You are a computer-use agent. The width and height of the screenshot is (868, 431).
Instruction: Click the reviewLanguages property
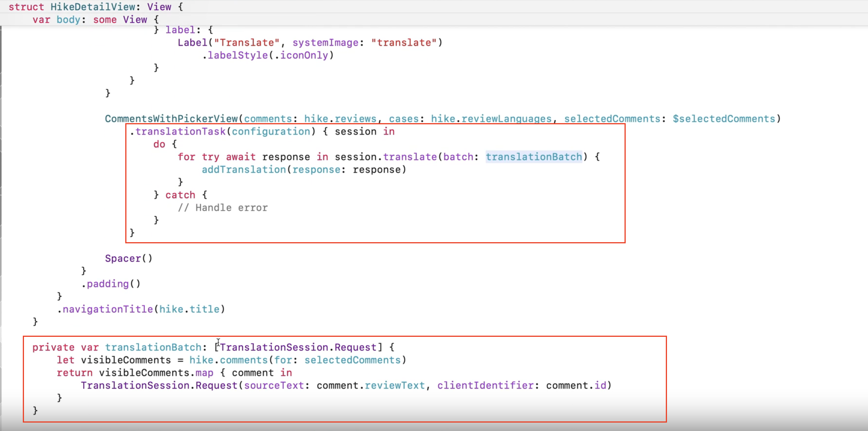click(506, 119)
